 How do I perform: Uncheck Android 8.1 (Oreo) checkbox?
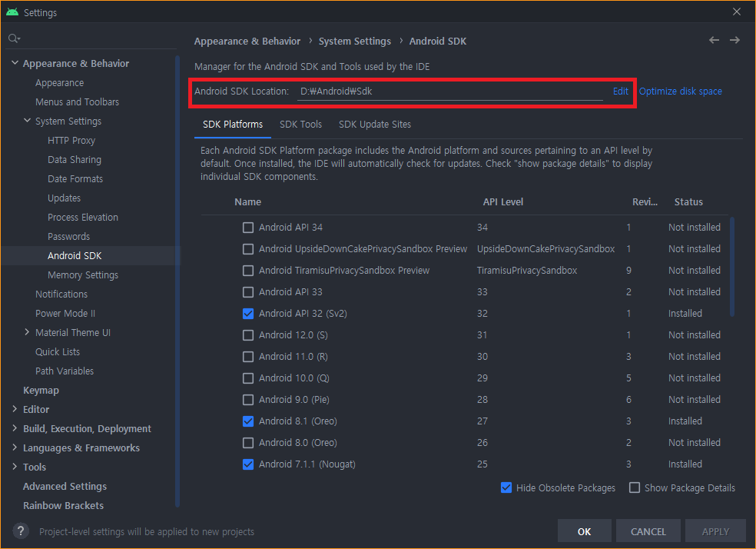248,421
